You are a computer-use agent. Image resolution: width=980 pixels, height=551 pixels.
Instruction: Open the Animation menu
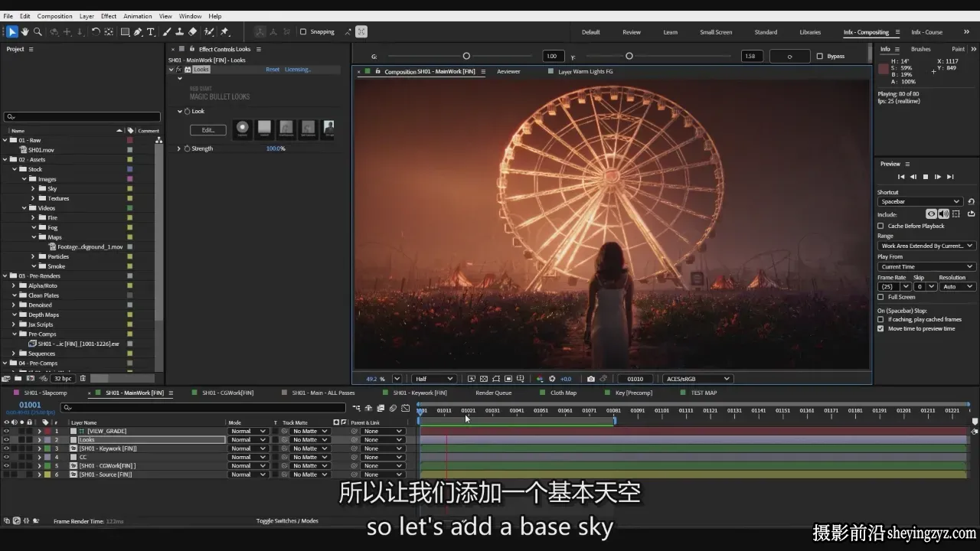(138, 16)
